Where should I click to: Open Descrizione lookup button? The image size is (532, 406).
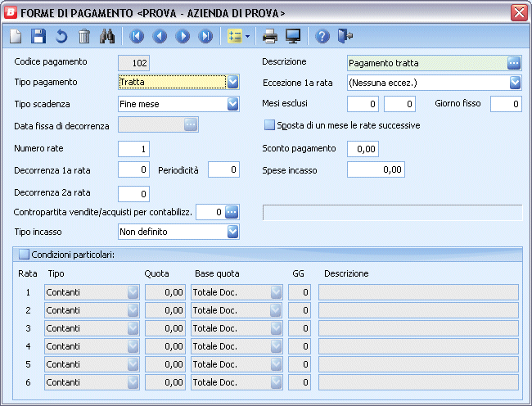pos(514,63)
